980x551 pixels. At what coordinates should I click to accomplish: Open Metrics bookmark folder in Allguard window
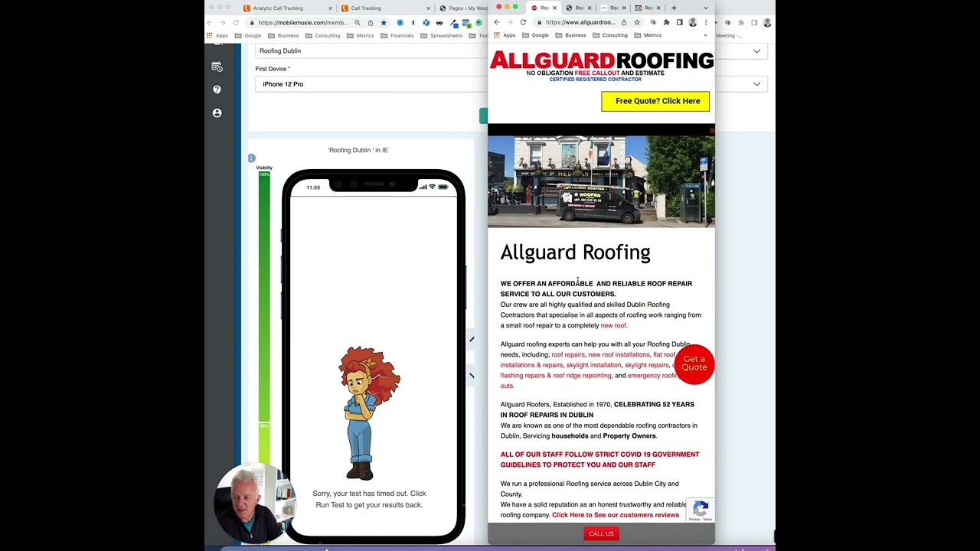tap(648, 35)
